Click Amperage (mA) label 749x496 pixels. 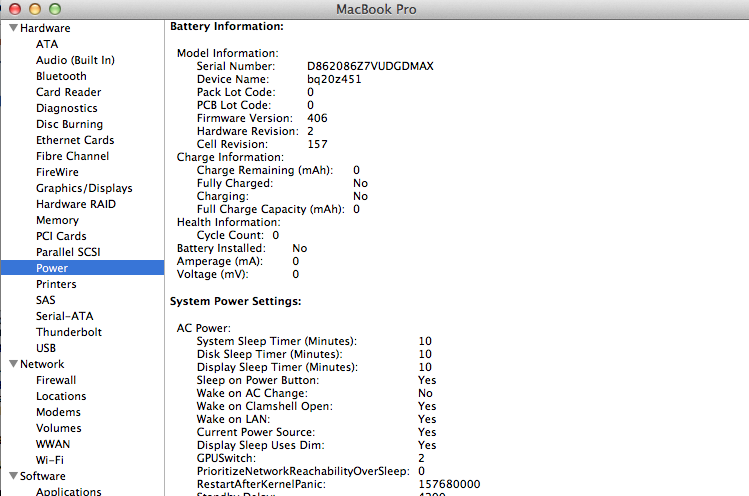coord(220,261)
